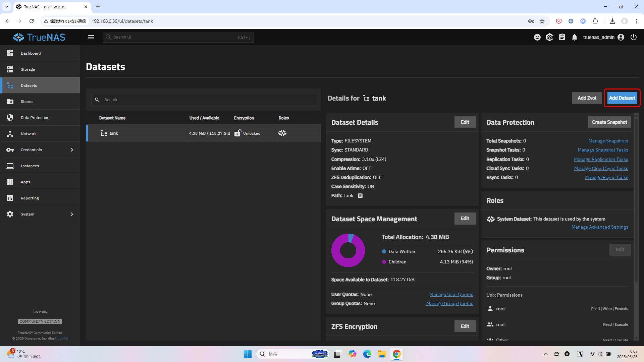Open Shares in the sidebar
Image resolution: width=644 pixels, height=362 pixels.
point(40,102)
